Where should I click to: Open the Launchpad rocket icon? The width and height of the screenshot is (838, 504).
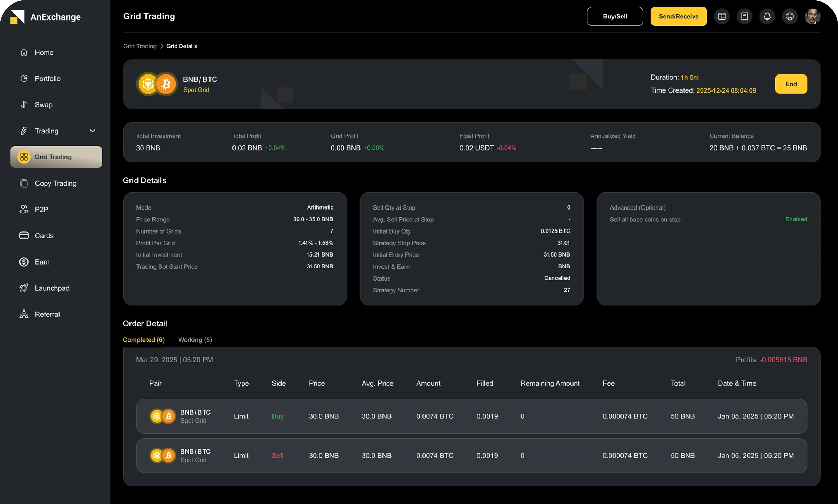pos(24,288)
